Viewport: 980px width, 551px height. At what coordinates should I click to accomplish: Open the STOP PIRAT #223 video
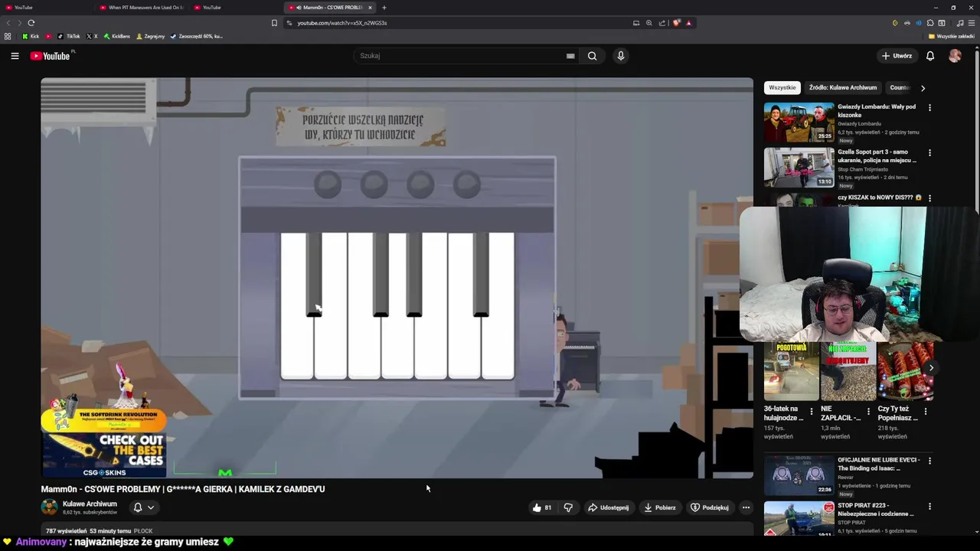pyautogui.click(x=799, y=518)
